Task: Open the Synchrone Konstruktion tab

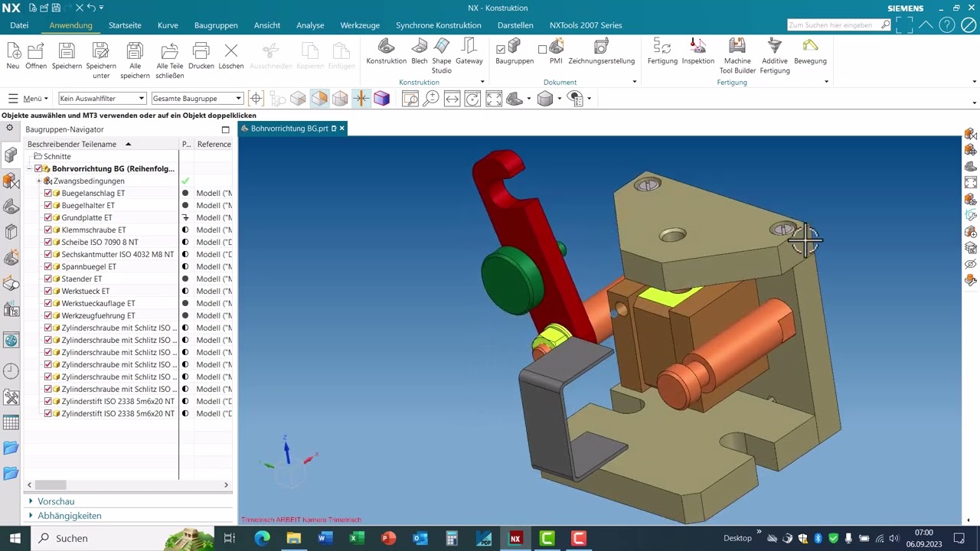Action: (x=439, y=25)
